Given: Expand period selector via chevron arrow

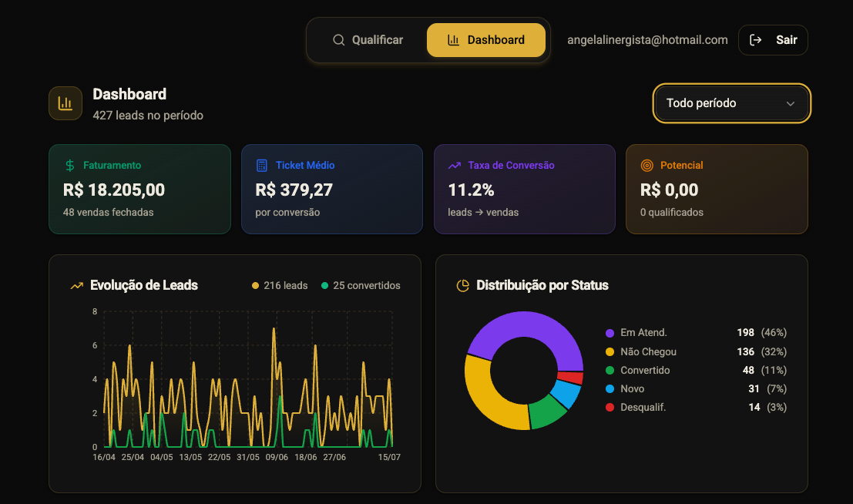Looking at the screenshot, I should [x=791, y=103].
